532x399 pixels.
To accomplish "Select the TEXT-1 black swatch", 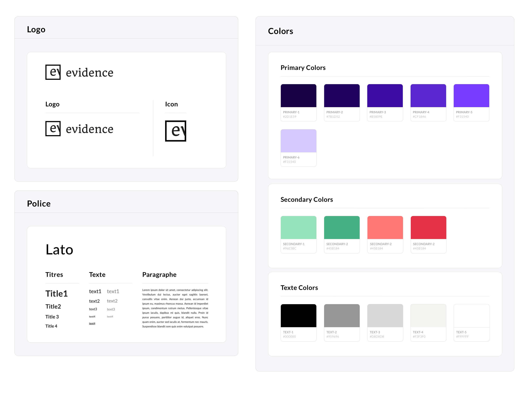I will pos(298,316).
